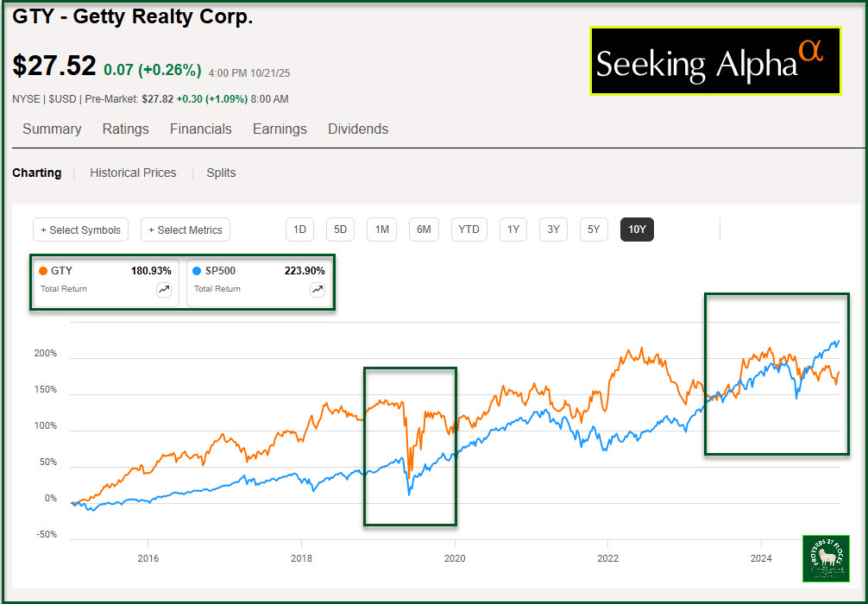Choose the 5Y time range
Viewport: 868px width, 604px height.
coord(594,230)
